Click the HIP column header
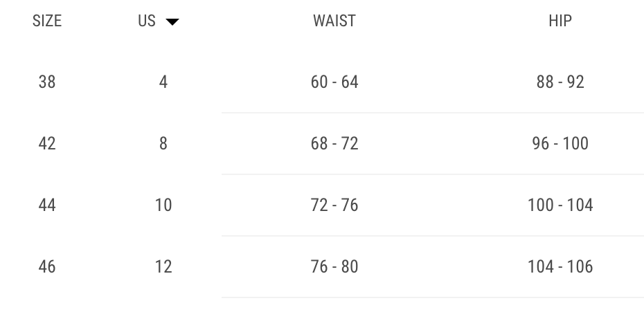 pos(560,21)
